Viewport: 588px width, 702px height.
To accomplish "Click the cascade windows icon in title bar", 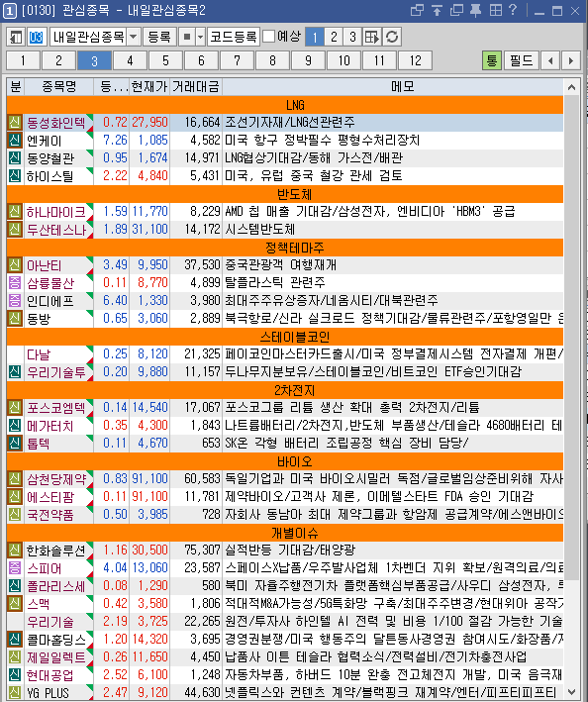I will [456, 10].
